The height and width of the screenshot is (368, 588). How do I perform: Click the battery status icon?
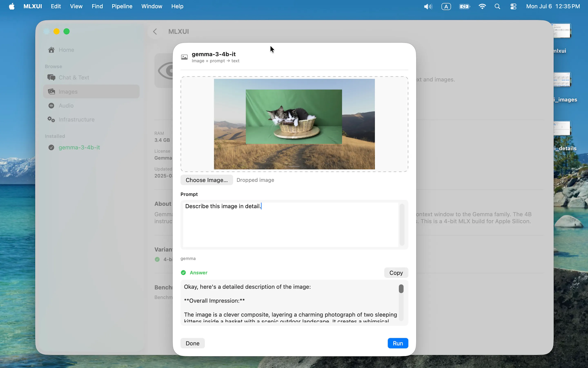pos(464,7)
